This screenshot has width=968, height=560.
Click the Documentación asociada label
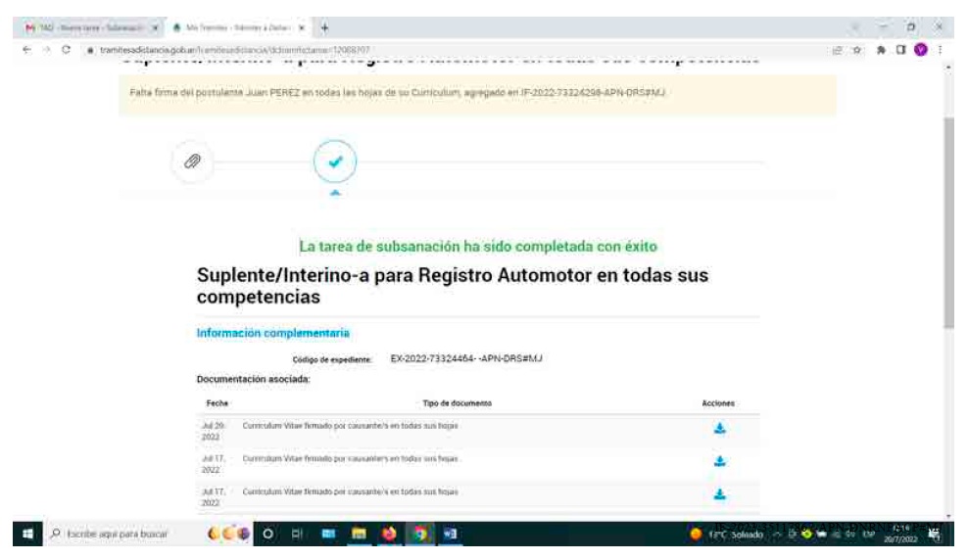(253, 379)
